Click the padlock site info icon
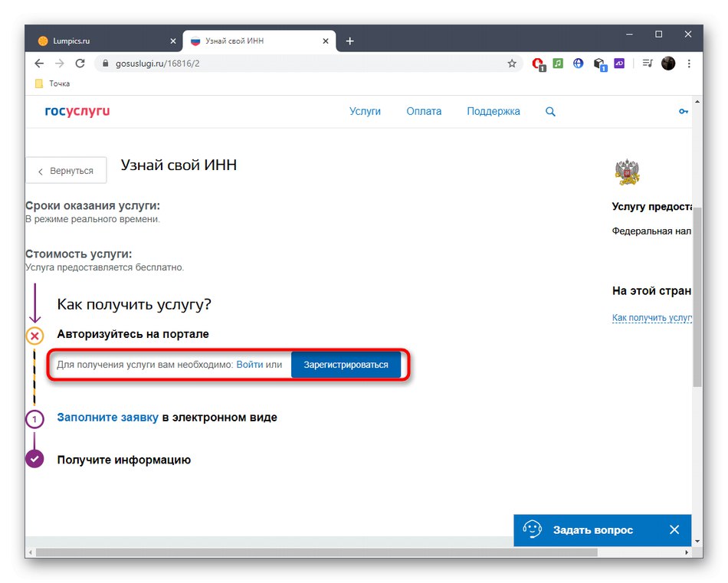 (106, 64)
